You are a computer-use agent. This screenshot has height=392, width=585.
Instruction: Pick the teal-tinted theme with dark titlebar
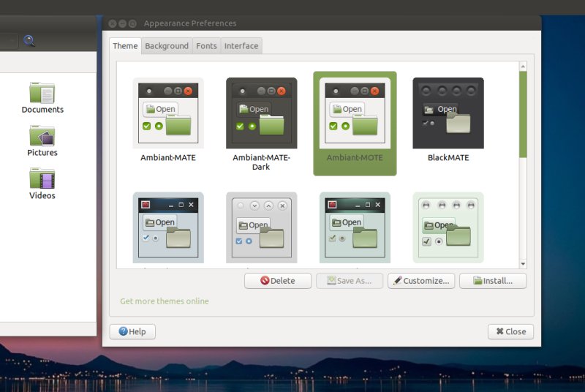point(355,227)
